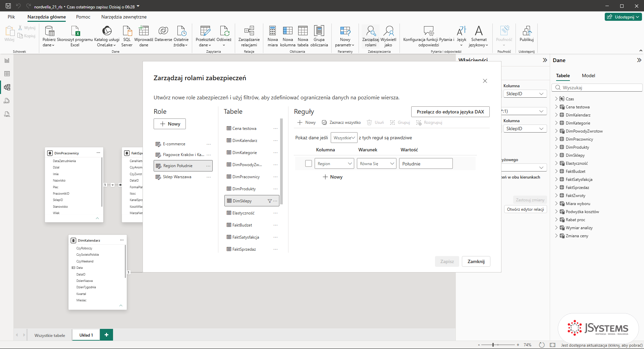
Task: Open the Równa Się condition dropdown
Action: pos(377,163)
